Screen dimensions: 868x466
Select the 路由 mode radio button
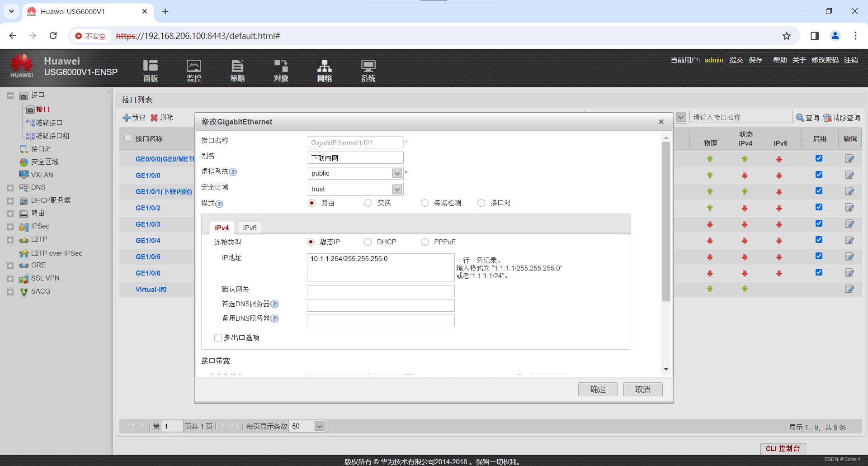311,203
